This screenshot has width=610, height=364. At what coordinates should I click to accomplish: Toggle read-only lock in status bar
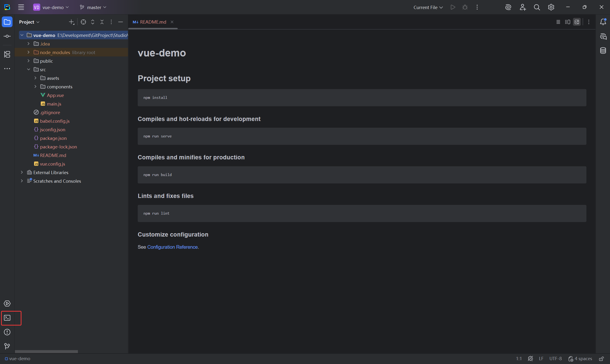pyautogui.click(x=601, y=359)
